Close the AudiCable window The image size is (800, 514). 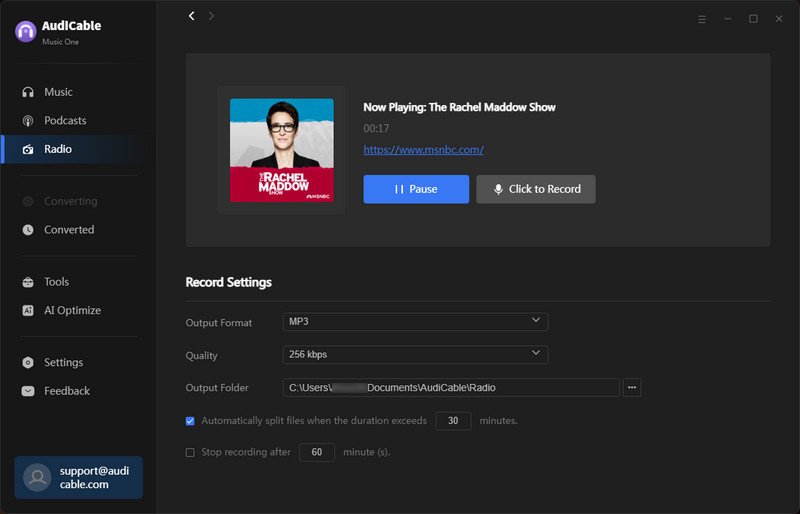point(779,19)
